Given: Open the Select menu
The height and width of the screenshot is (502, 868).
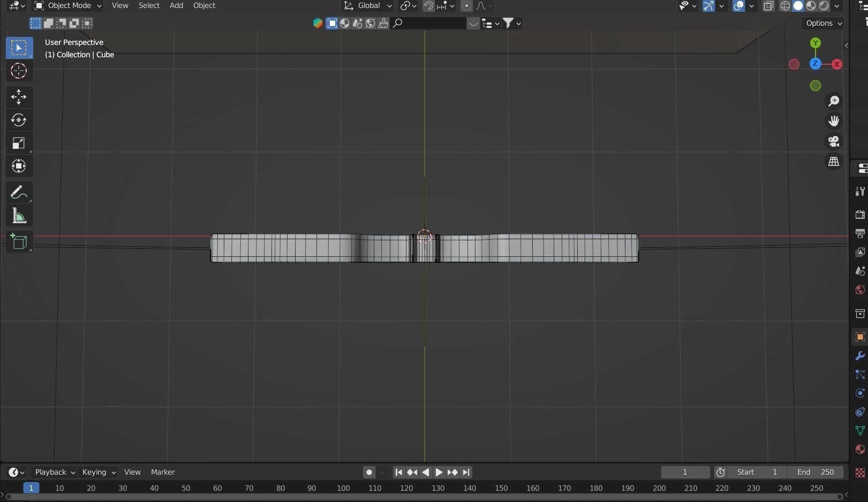Looking at the screenshot, I should [149, 5].
